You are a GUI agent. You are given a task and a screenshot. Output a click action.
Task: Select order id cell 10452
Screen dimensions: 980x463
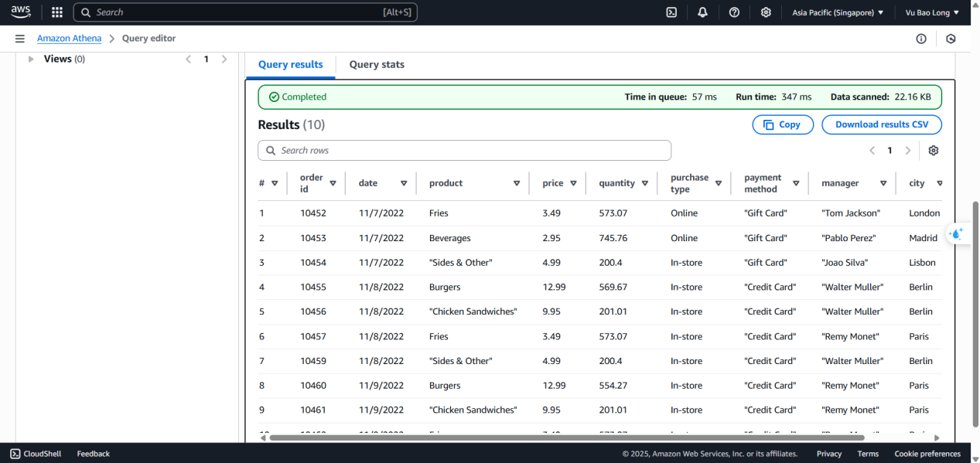click(x=313, y=213)
